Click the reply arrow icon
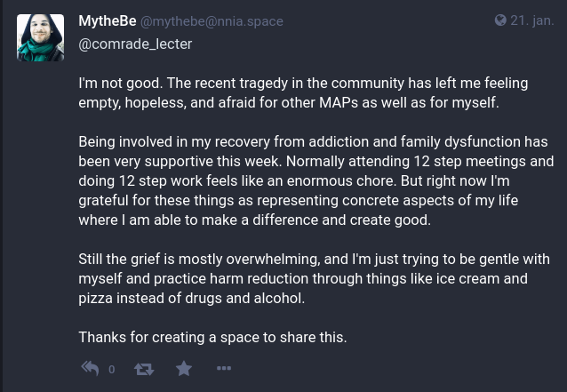Viewport: 567px width, 392px height. click(x=90, y=368)
